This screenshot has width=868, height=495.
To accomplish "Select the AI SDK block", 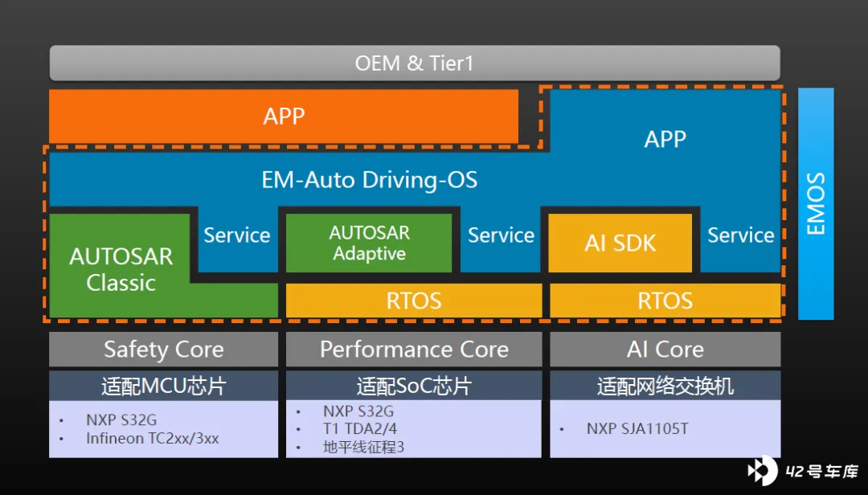I will coord(620,243).
